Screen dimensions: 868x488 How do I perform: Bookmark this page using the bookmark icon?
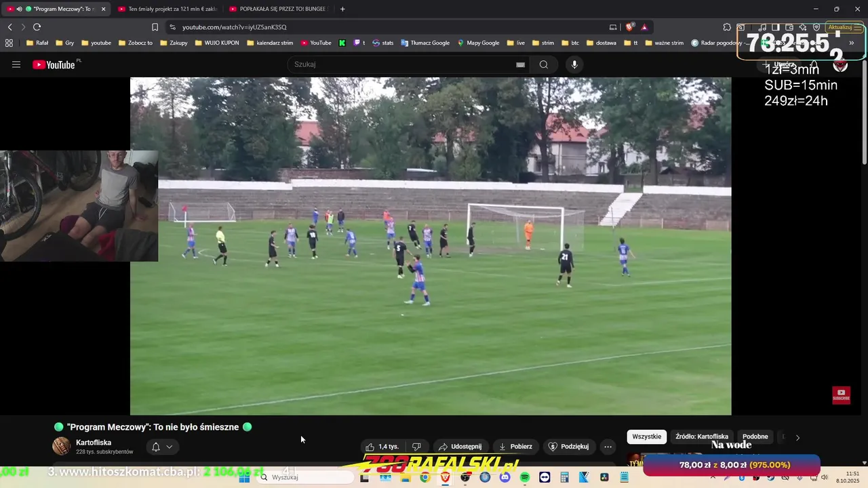click(155, 27)
